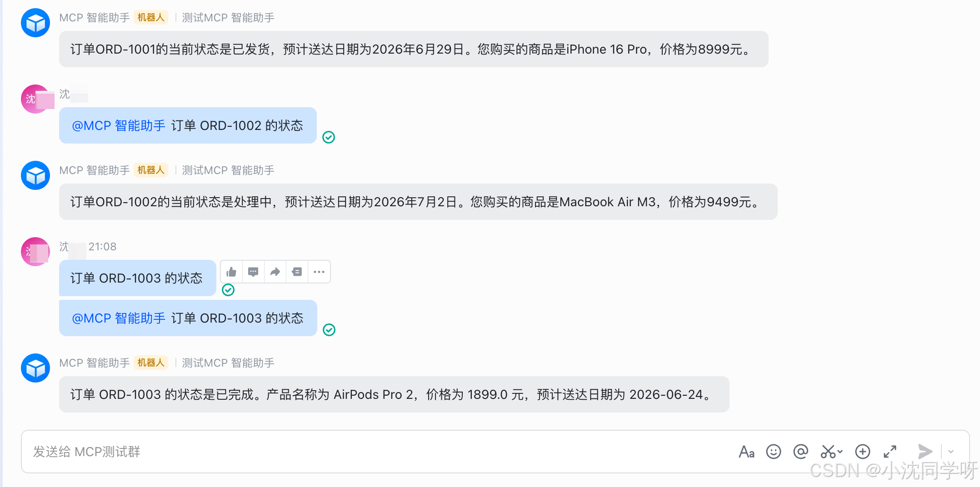This screenshot has height=487, width=980.
Task: Click the quote reply icon
Action: pos(297,272)
